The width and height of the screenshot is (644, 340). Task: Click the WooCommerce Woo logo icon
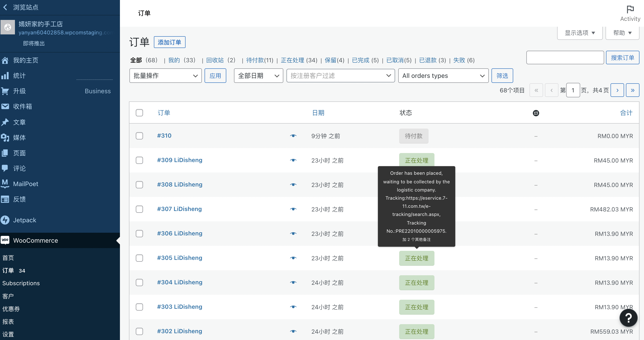click(x=5, y=240)
